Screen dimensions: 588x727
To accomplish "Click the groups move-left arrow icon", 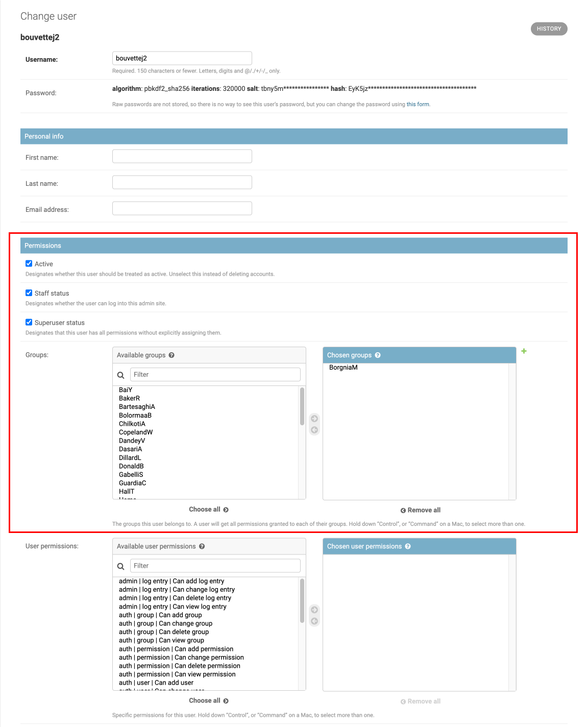I will click(x=314, y=430).
